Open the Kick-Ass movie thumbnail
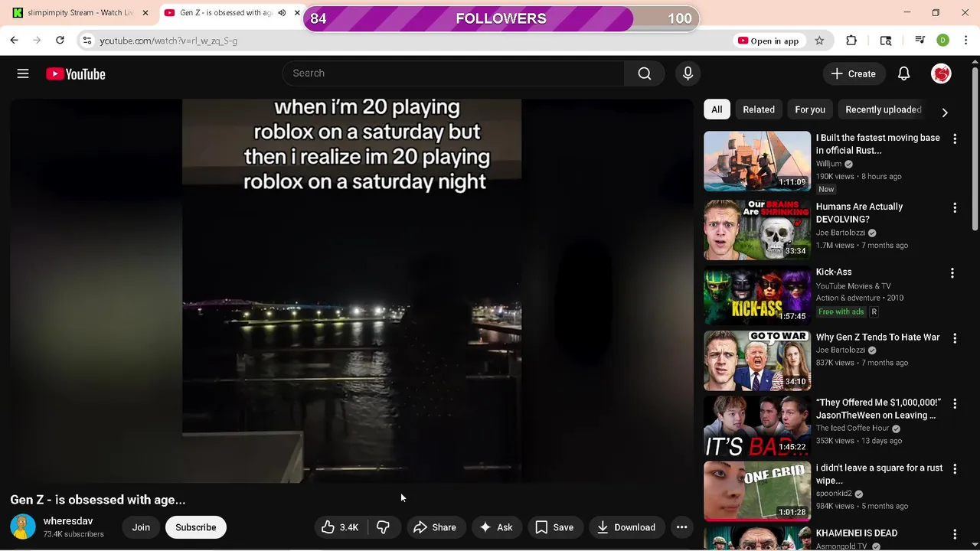 click(757, 295)
